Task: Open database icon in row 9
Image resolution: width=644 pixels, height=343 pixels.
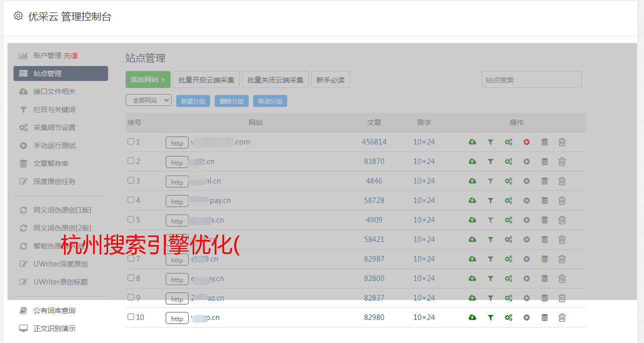Action: tap(544, 298)
